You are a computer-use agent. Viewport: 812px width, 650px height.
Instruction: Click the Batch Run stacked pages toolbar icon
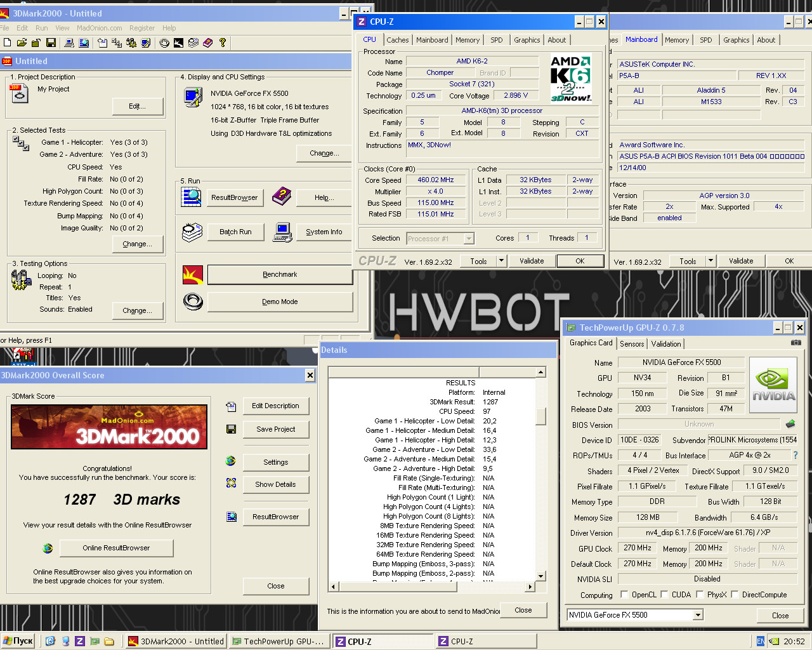[193, 43]
